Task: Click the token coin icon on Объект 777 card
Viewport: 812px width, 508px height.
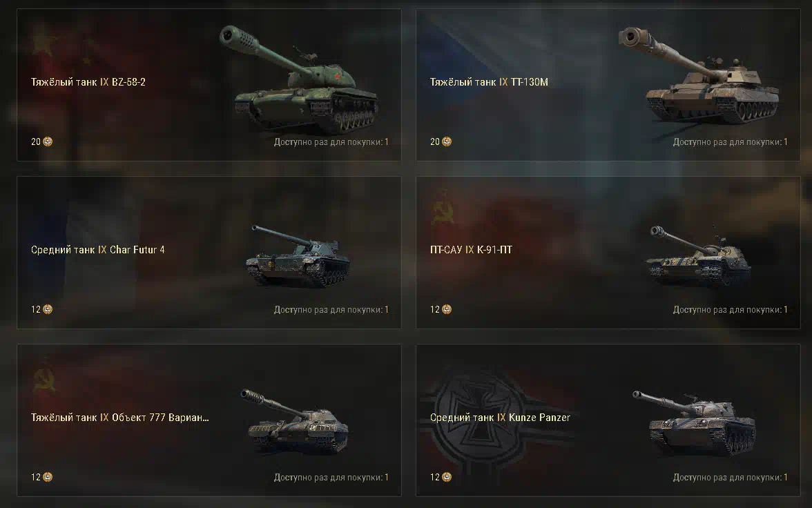Action: [48, 477]
